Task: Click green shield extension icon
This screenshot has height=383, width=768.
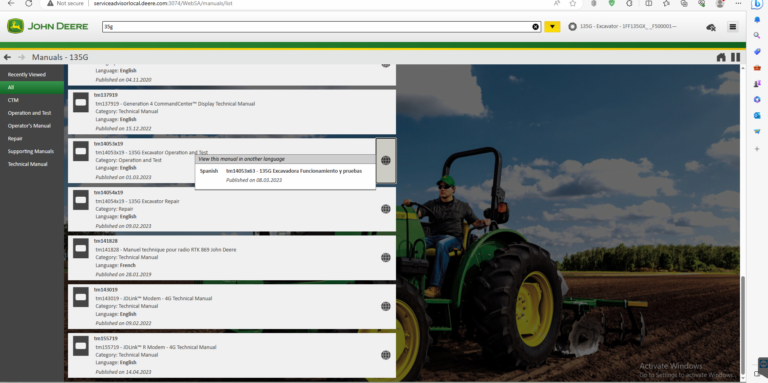Action: [611, 3]
